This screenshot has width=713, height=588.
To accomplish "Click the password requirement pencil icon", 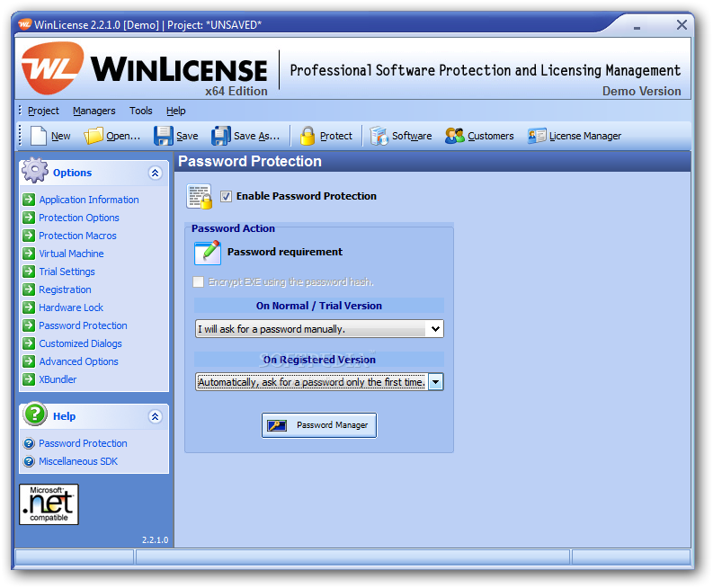I will click(x=208, y=253).
